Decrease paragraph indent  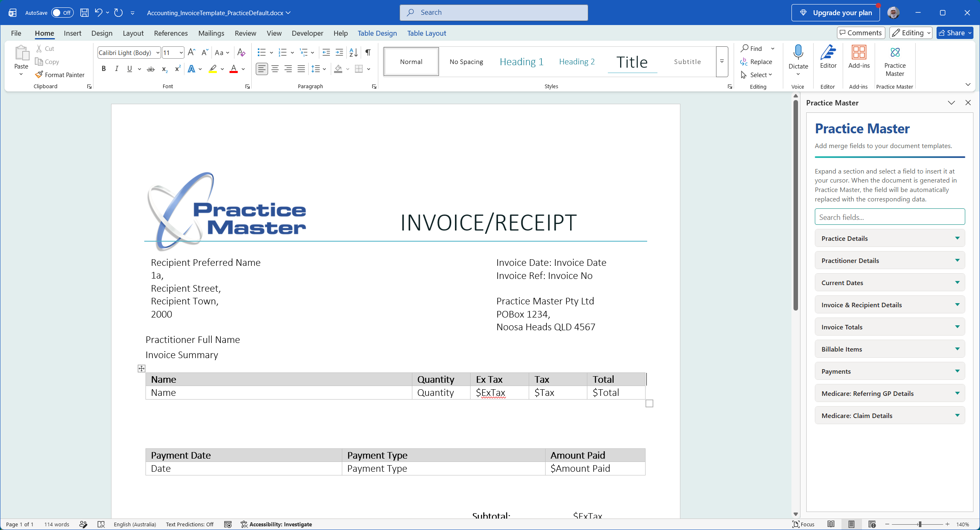pos(326,52)
